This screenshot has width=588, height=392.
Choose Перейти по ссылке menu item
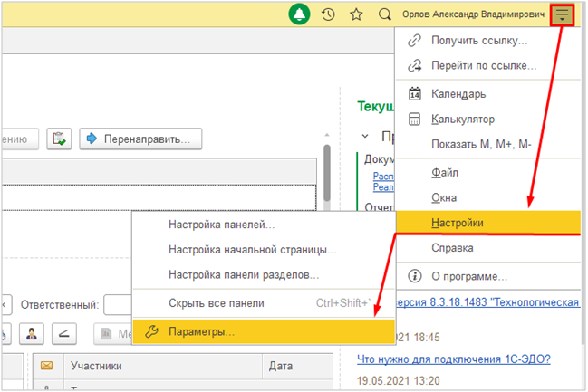click(x=484, y=65)
